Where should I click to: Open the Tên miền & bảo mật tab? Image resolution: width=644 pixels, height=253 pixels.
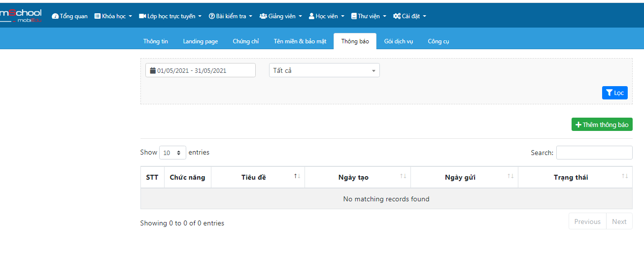click(x=300, y=41)
